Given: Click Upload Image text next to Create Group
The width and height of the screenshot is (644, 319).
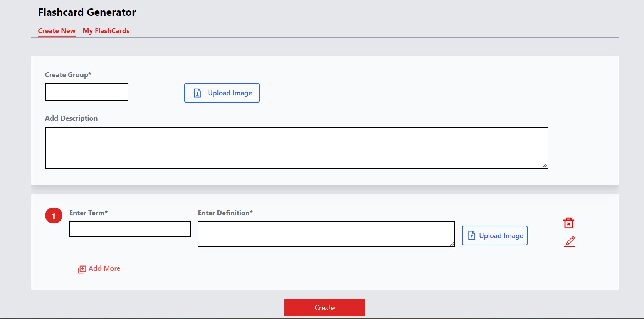Looking at the screenshot, I should click(230, 93).
